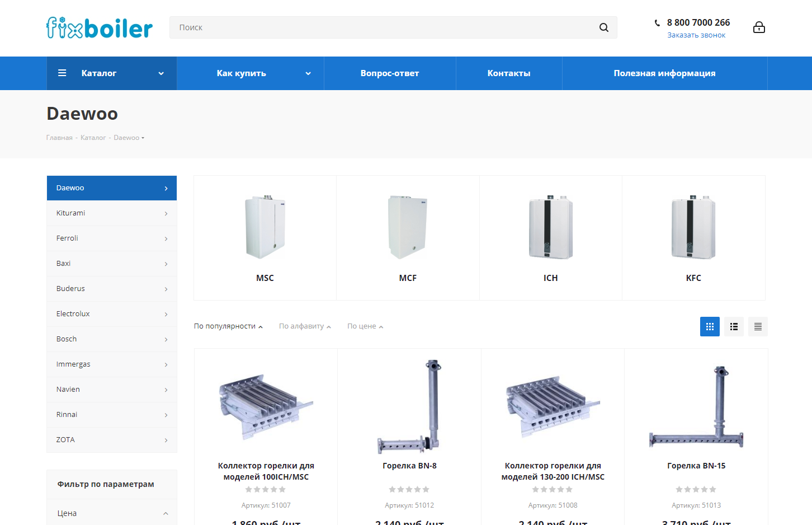This screenshot has height=525, width=812.
Task: Open Вопрос-ответ page
Action: (390, 73)
